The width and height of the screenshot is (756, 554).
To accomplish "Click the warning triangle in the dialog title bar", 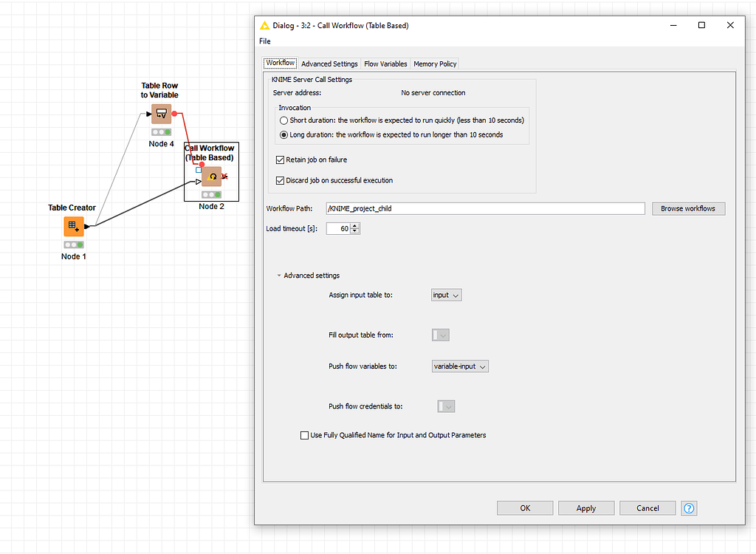I will click(265, 25).
